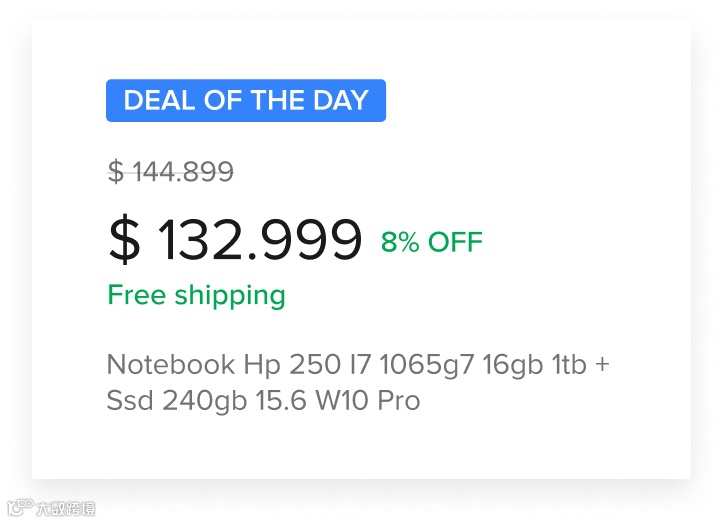Click the watermark logo icon in corner

pyautogui.click(x=20, y=507)
